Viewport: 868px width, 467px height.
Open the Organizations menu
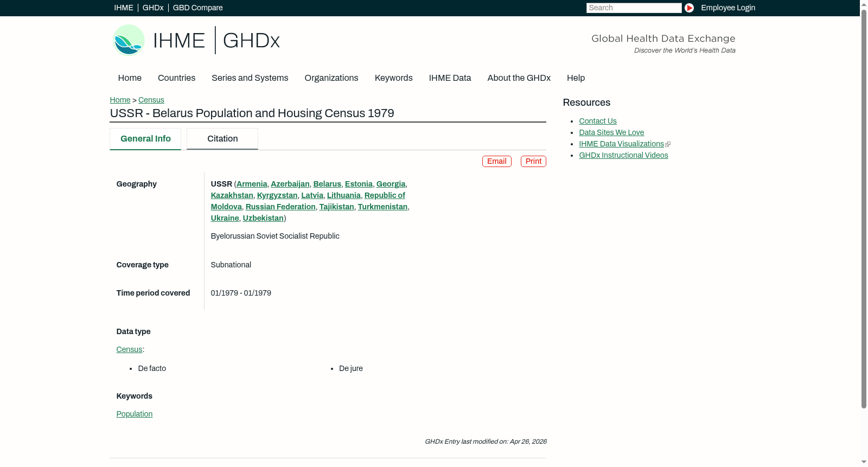(331, 78)
